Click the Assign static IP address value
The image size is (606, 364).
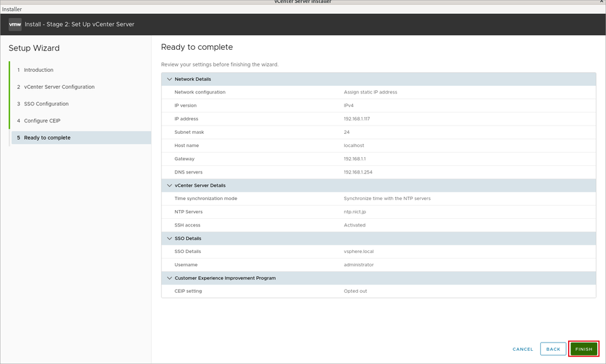point(371,92)
